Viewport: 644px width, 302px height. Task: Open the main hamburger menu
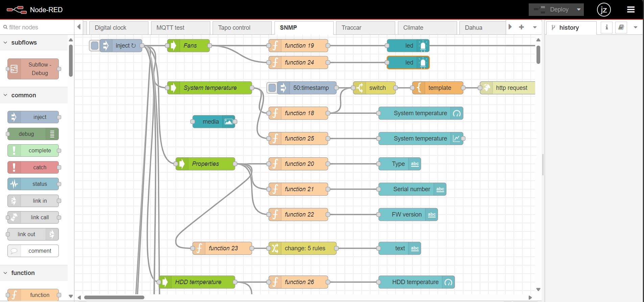click(631, 9)
